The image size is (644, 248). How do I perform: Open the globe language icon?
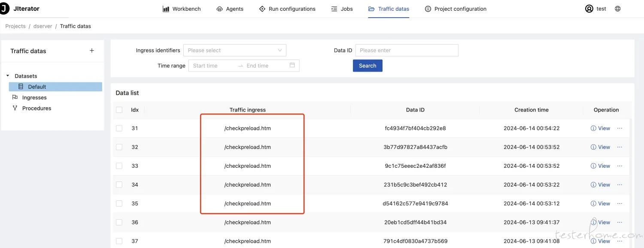point(618,9)
